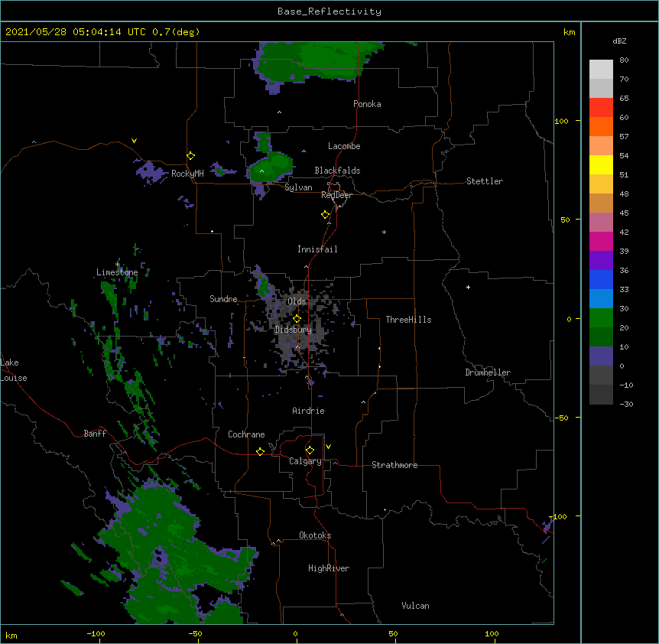
Task: Select the magenta 39-42 dBZ legend color
Action: tap(601, 241)
